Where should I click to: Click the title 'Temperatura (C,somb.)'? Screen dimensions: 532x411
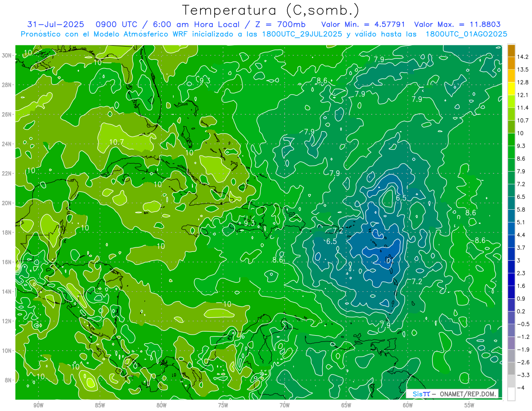click(x=271, y=10)
